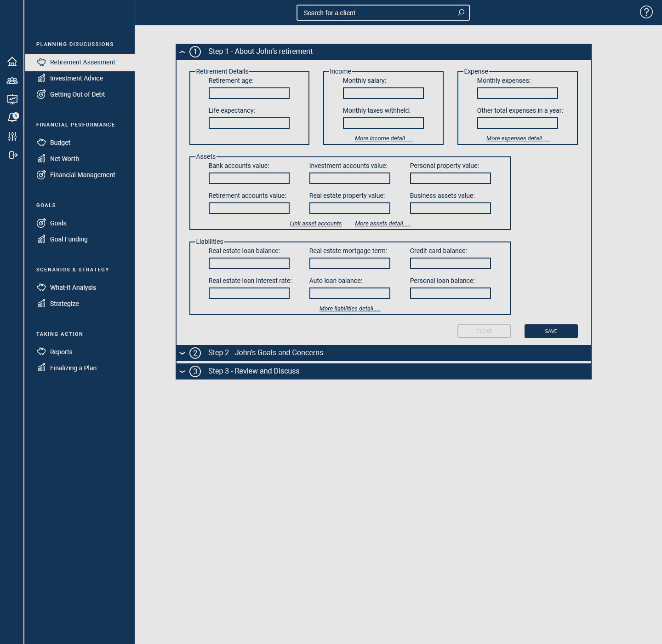Collapse Step 1 - About John's retirement

click(x=183, y=52)
